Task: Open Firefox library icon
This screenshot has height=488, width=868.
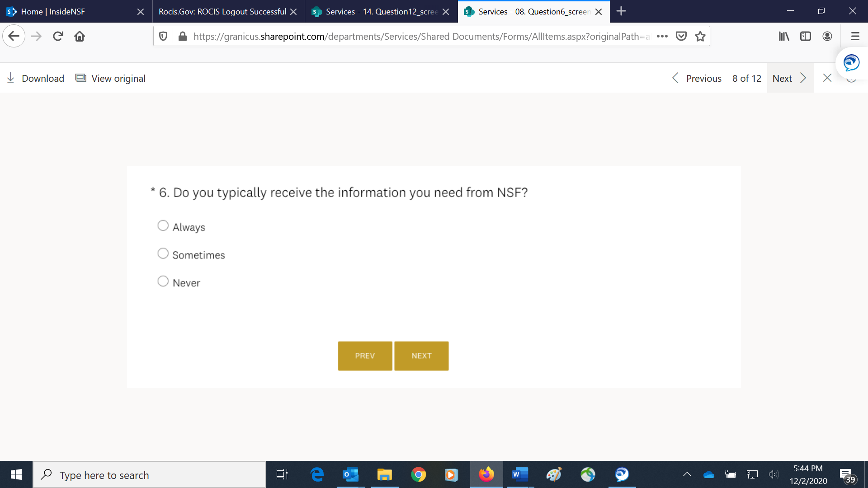Action: [784, 36]
